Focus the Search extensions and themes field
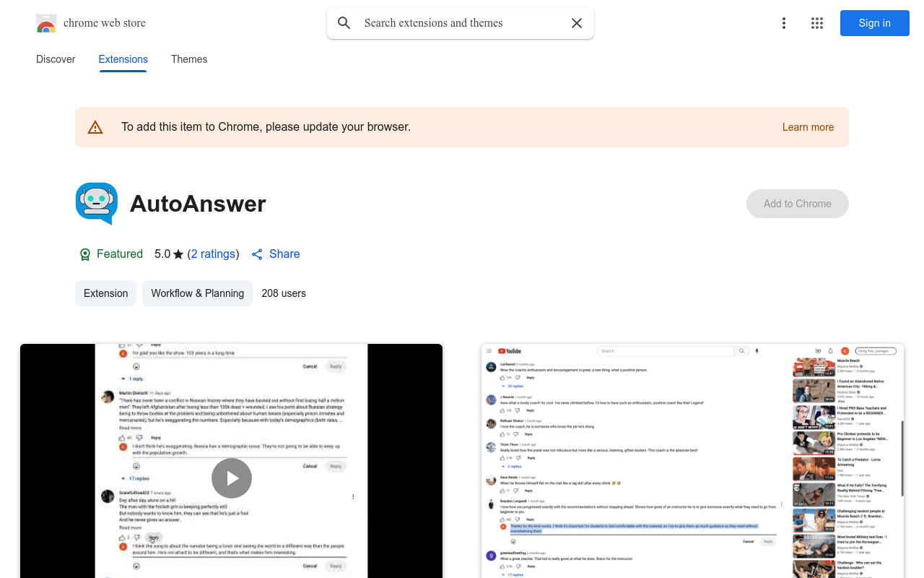 (461, 23)
